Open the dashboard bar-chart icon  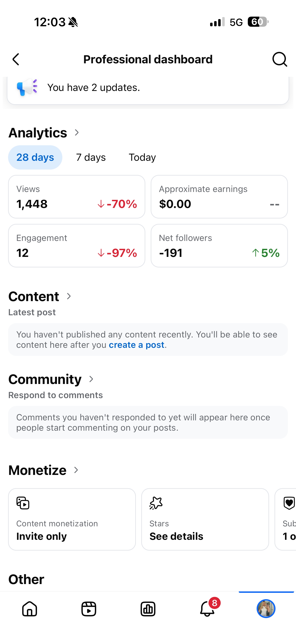coord(148,609)
